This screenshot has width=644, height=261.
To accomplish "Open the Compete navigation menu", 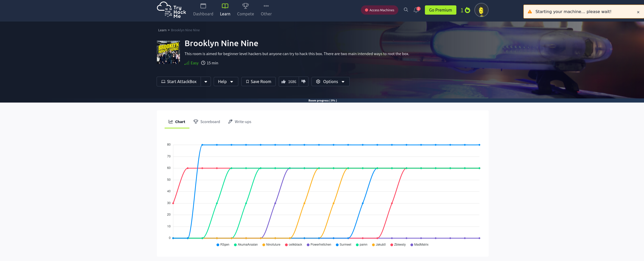I will click(x=245, y=10).
